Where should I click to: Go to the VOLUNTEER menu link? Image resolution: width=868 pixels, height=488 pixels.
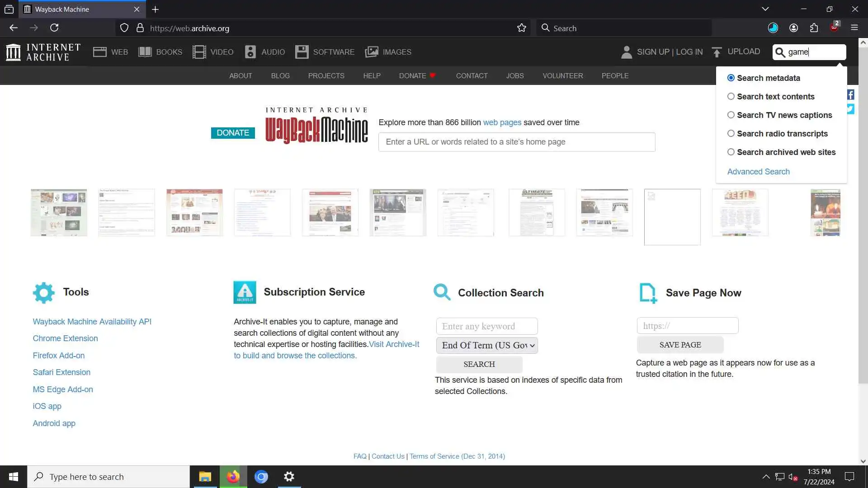[562, 76]
